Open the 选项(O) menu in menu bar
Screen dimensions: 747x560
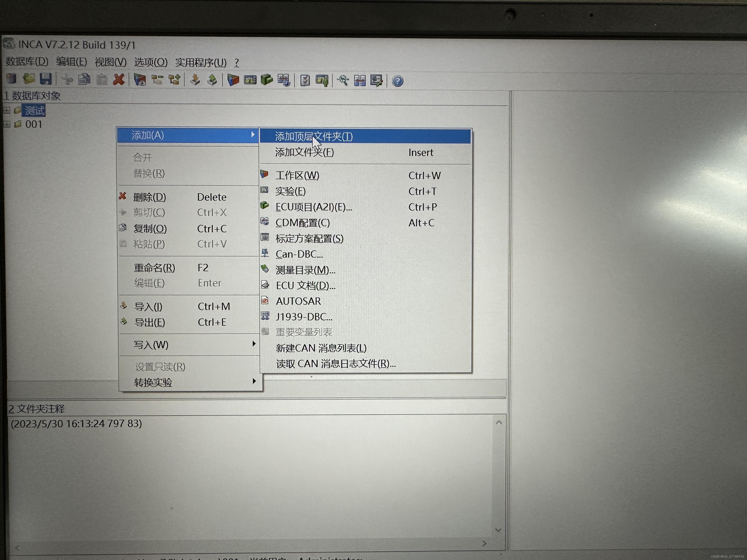[151, 62]
